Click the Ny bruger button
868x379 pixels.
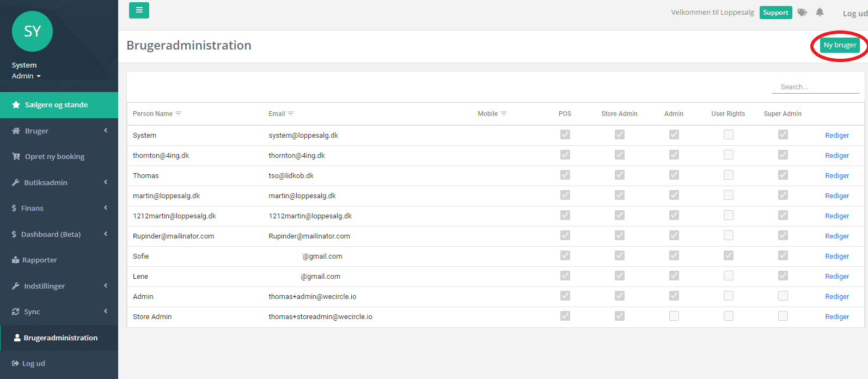(840, 45)
